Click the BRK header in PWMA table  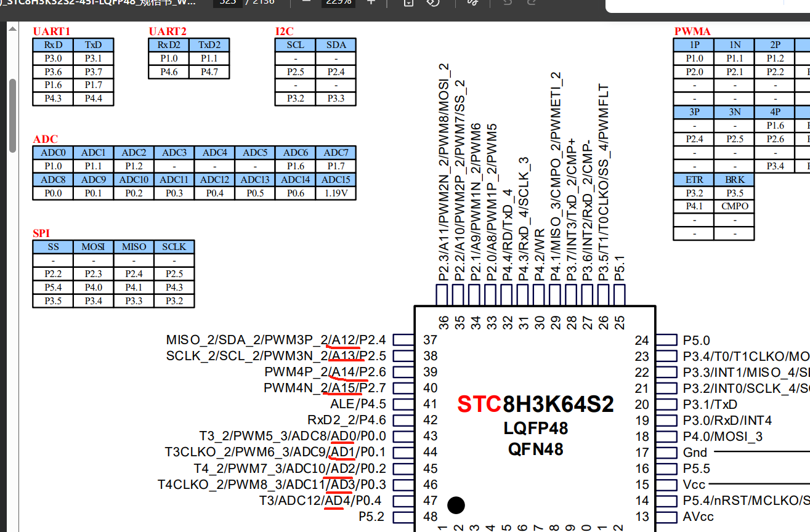735,180
